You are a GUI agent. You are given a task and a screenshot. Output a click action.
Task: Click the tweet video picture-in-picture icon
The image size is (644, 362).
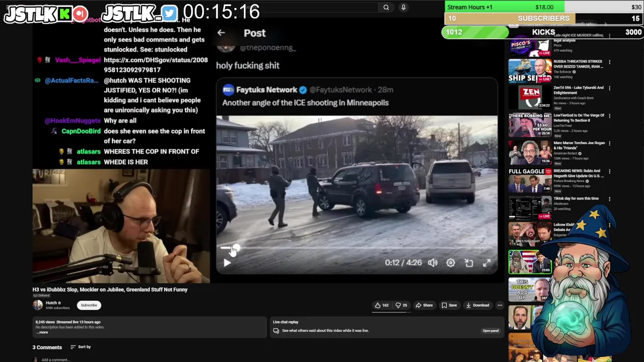pyautogui.click(x=469, y=262)
